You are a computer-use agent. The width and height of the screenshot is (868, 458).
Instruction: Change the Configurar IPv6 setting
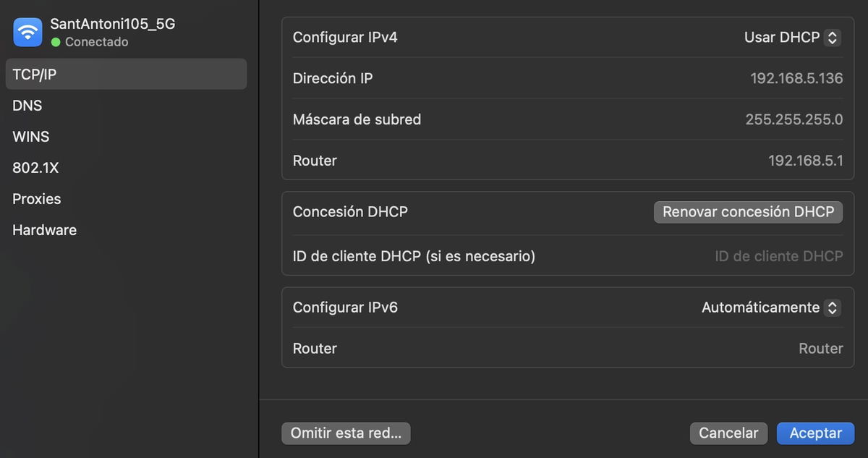click(770, 307)
